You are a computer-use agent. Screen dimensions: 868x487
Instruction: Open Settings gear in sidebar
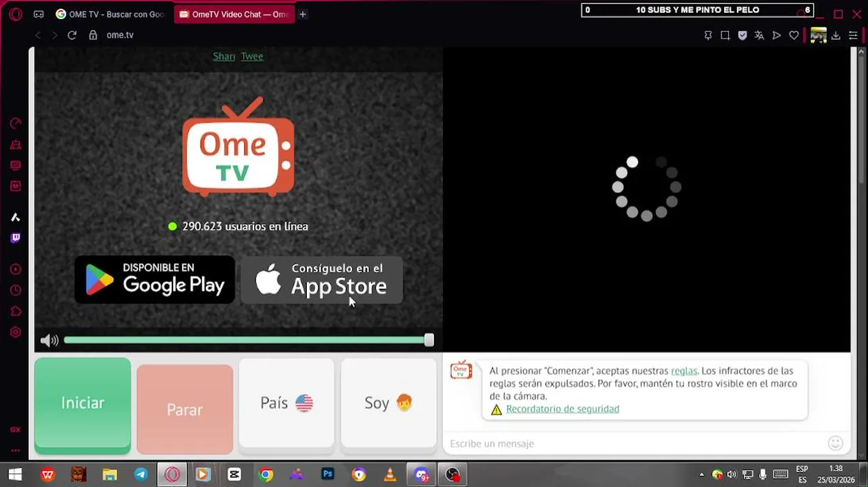coord(16,333)
